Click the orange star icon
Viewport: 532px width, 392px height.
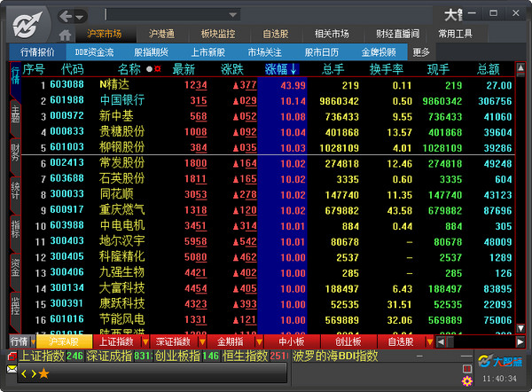click(43, 373)
